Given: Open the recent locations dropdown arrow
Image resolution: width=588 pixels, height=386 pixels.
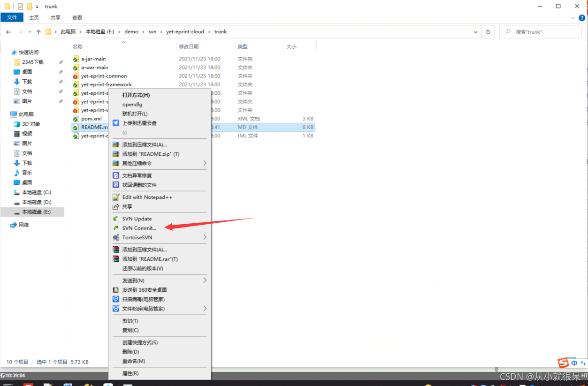Looking at the screenshot, I should coord(30,32).
